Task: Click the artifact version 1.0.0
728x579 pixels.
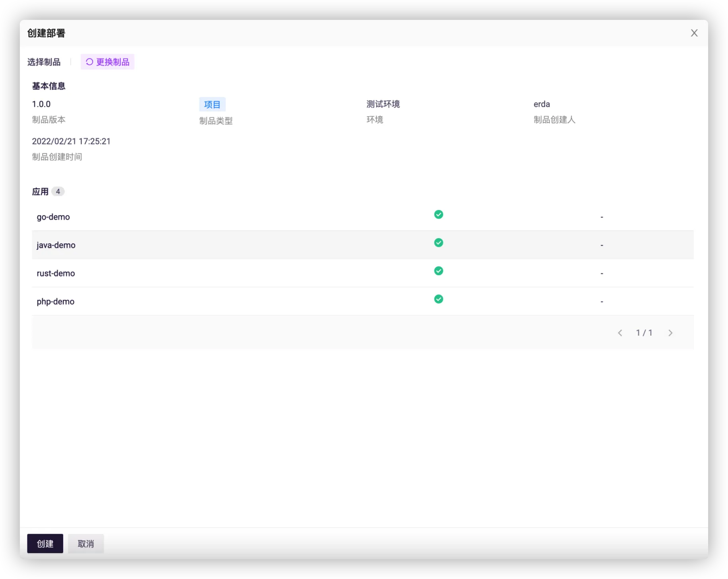Action: [41, 104]
